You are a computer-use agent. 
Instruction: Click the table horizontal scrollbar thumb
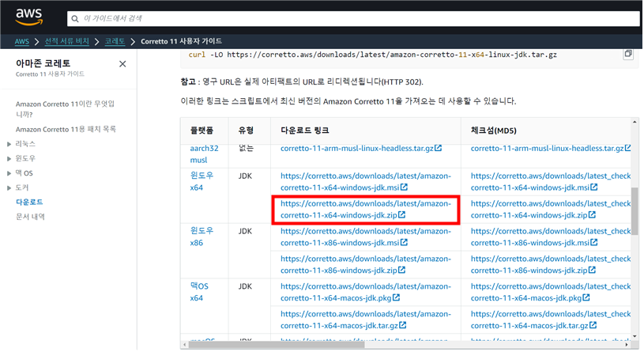coord(277,345)
